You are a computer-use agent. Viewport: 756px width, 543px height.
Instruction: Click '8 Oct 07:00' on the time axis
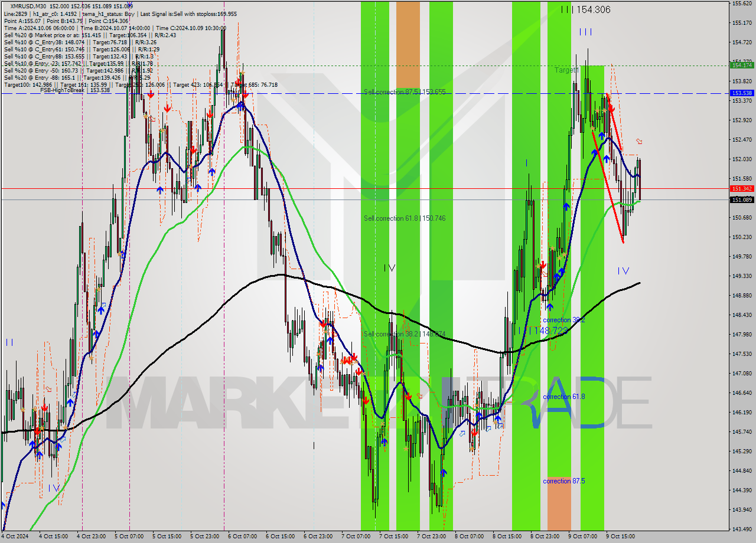[x=469, y=537]
